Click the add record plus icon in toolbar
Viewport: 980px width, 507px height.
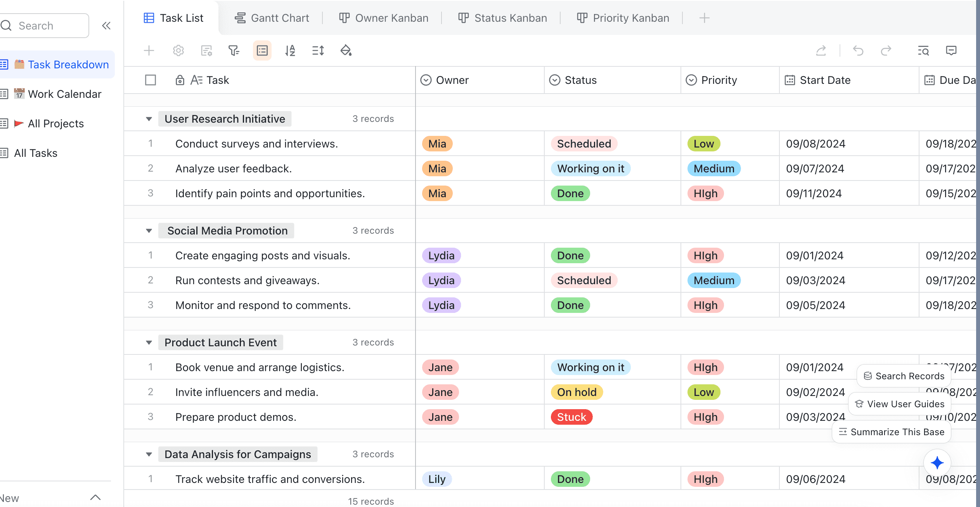pyautogui.click(x=149, y=50)
